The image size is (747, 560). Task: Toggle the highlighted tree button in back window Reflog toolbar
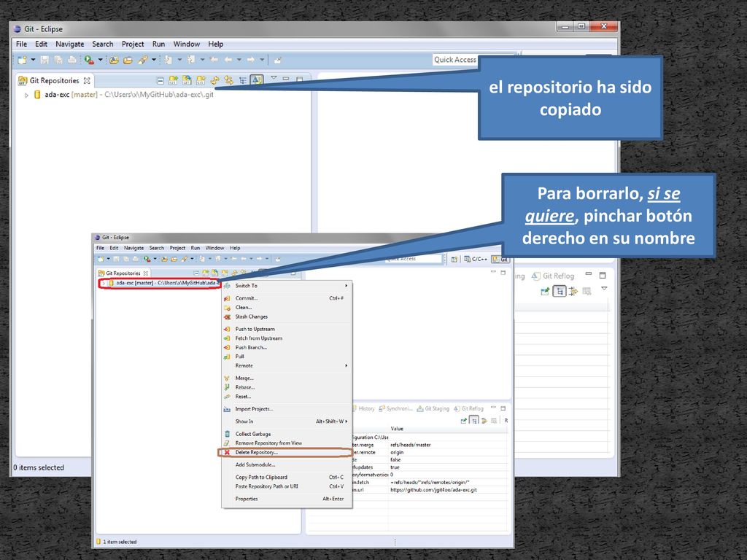[560, 291]
